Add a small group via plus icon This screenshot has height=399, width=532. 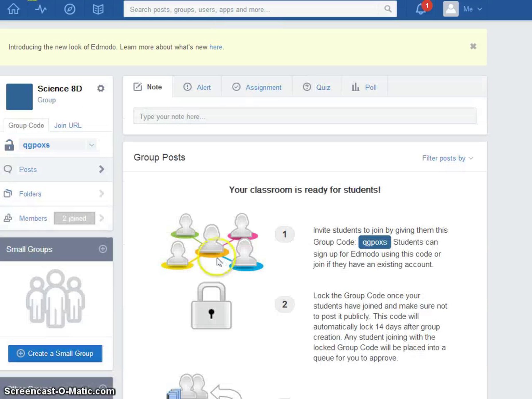click(x=103, y=249)
